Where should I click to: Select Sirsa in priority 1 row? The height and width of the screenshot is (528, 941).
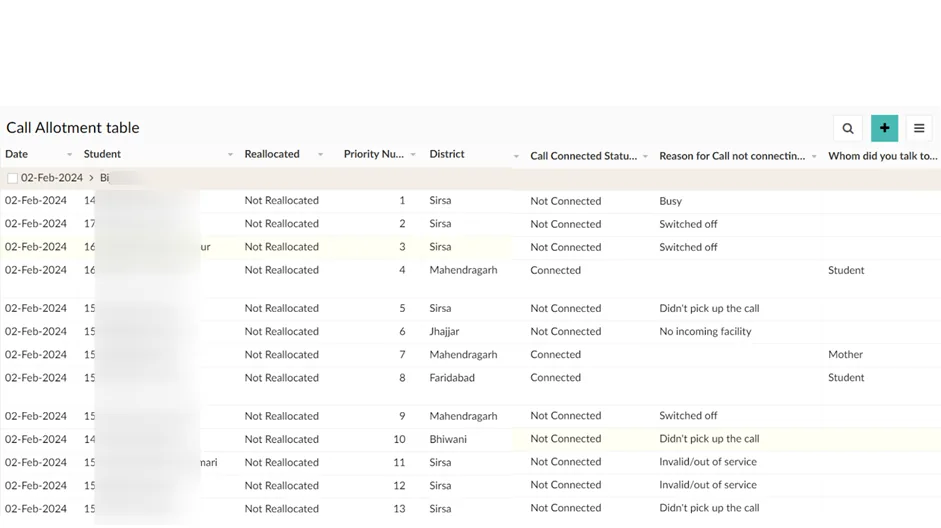pyautogui.click(x=440, y=200)
